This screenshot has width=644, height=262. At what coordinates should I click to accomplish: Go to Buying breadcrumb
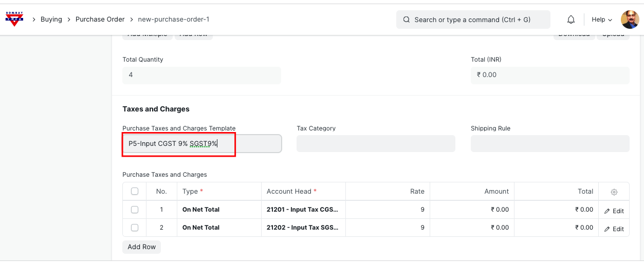click(51, 20)
